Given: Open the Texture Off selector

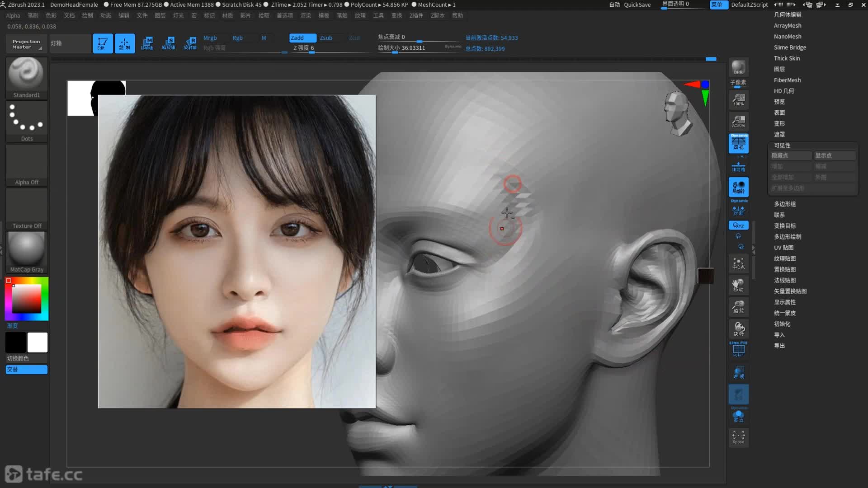Looking at the screenshot, I should pyautogui.click(x=26, y=209).
